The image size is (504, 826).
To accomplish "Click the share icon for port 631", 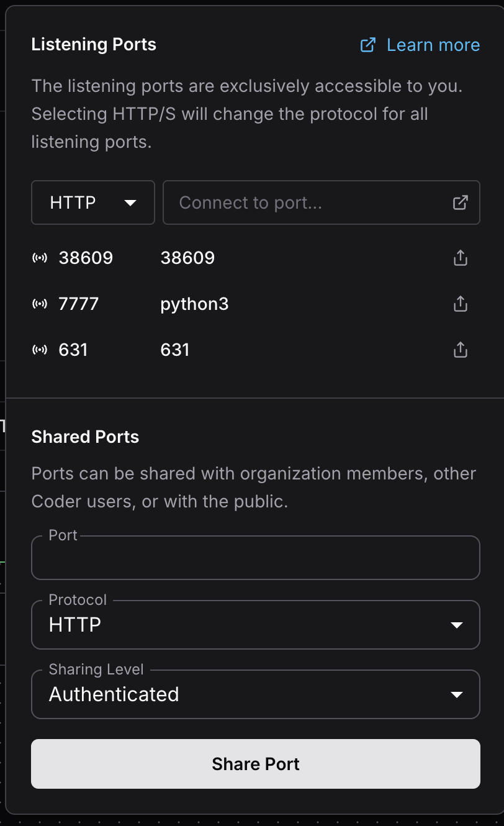I will pos(460,350).
